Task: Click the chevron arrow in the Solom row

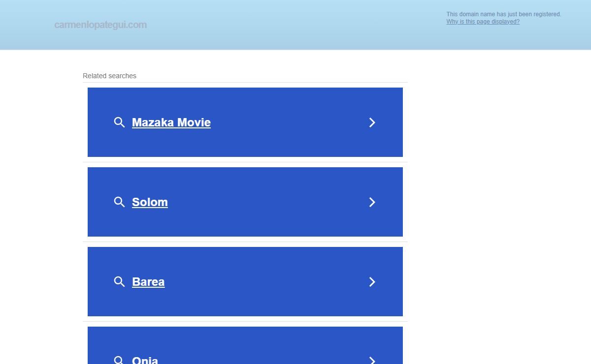Action: point(372,202)
